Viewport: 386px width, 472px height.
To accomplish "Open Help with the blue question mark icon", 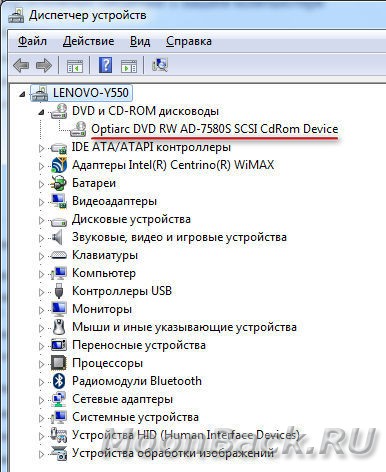I will coord(105,65).
